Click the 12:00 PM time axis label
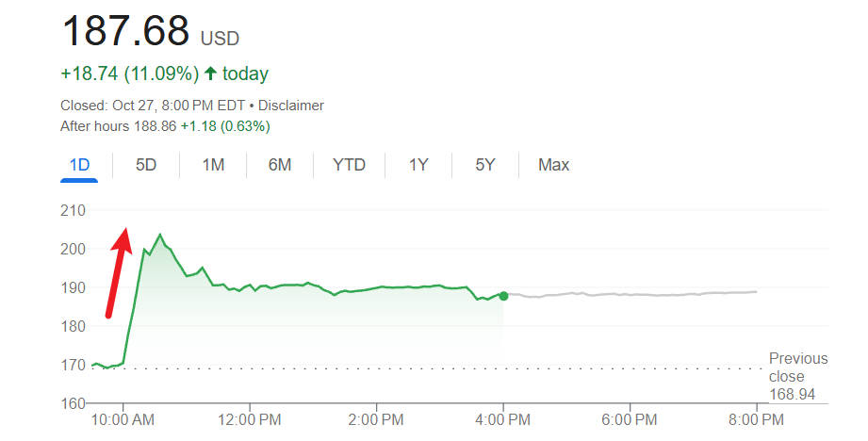 [x=250, y=418]
